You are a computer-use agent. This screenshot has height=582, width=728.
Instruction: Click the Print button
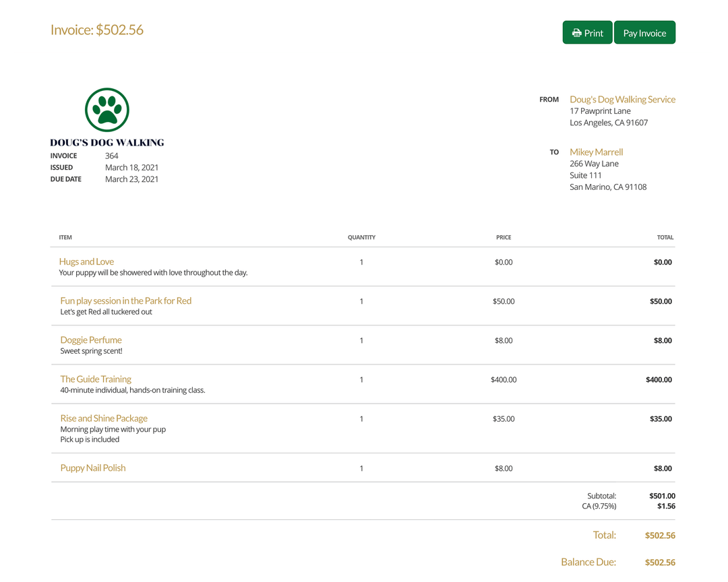[x=587, y=32]
